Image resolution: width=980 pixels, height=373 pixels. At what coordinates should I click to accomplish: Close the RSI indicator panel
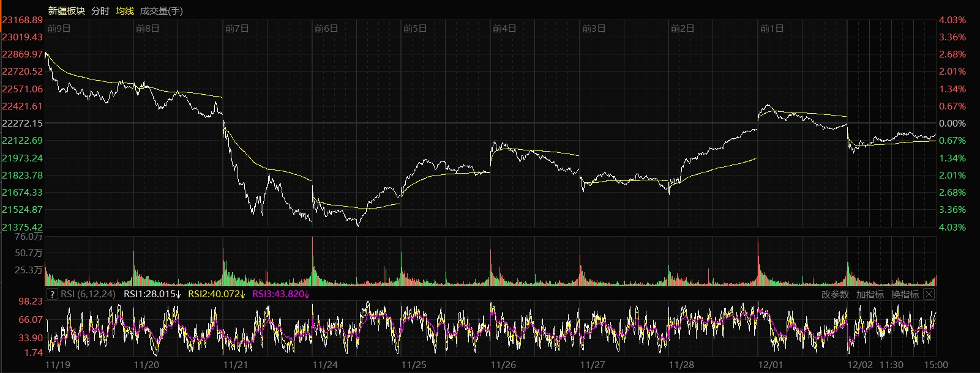[929, 294]
